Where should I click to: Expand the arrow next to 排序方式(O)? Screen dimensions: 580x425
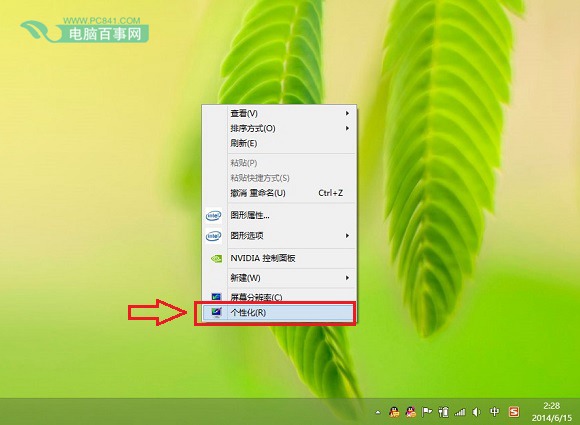click(x=347, y=128)
